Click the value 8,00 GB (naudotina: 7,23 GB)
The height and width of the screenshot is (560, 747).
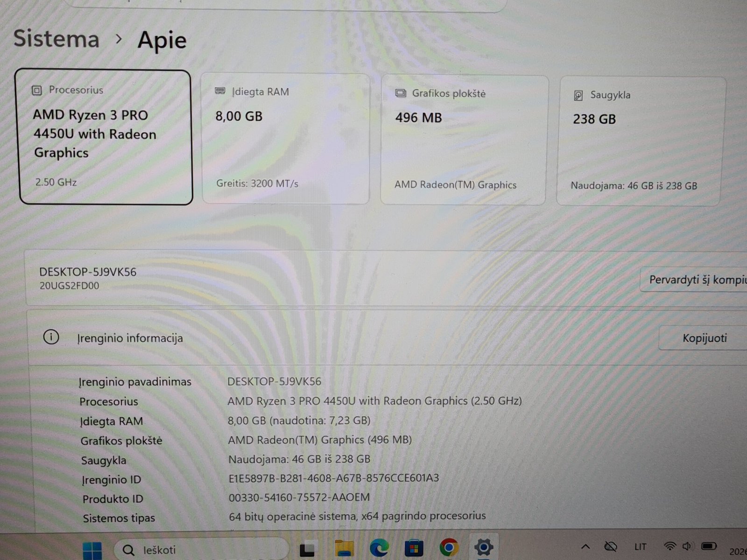point(299,420)
